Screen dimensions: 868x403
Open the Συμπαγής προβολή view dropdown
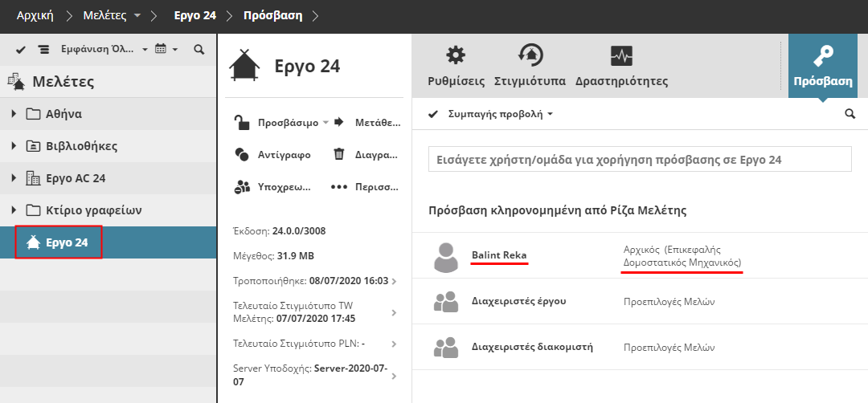click(x=501, y=115)
